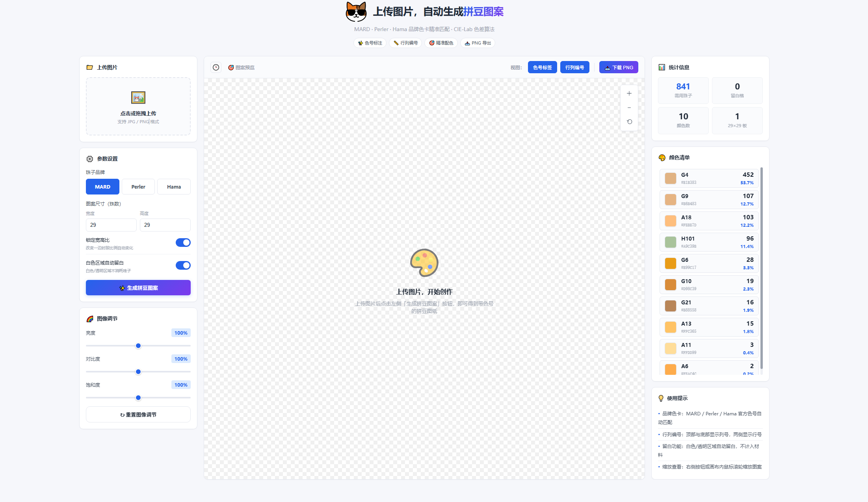
Task: Click the PNG 导出 feature chip
Action: tap(478, 43)
